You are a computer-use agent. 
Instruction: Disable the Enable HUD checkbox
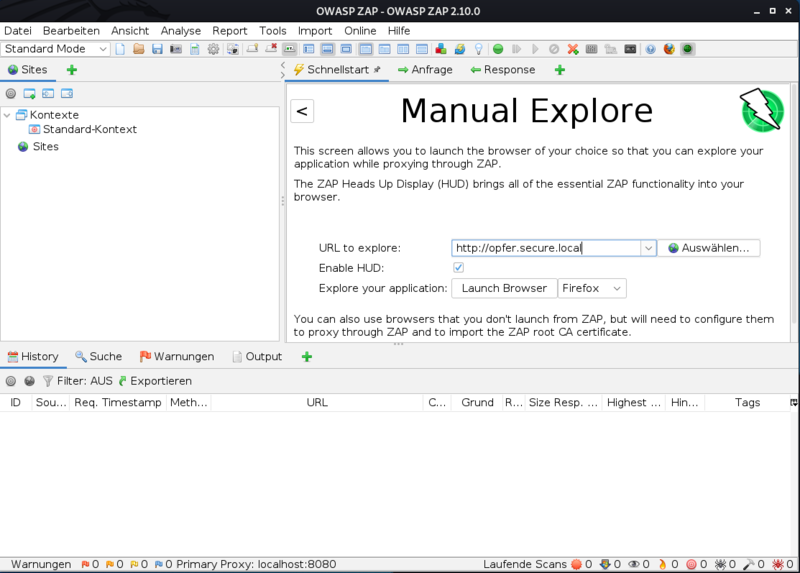click(x=458, y=268)
